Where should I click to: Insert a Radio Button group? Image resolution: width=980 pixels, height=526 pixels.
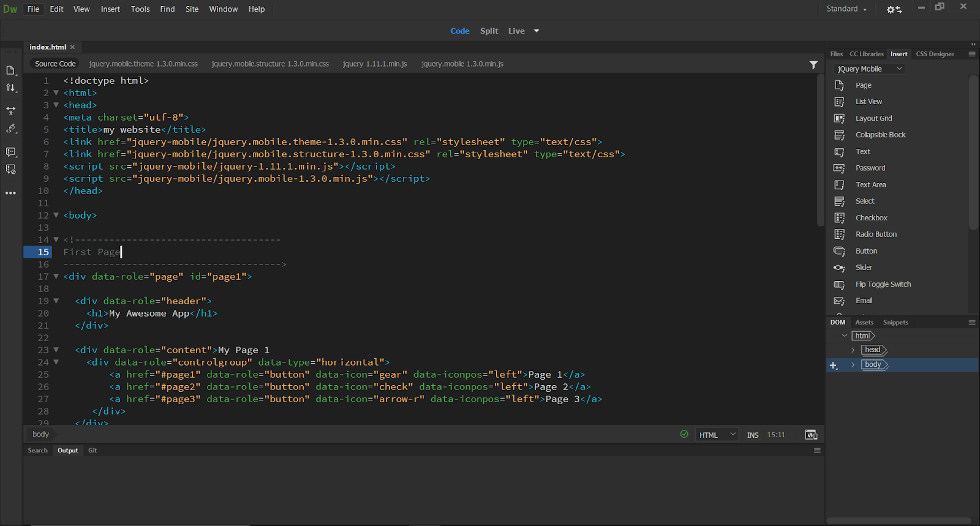coord(876,235)
